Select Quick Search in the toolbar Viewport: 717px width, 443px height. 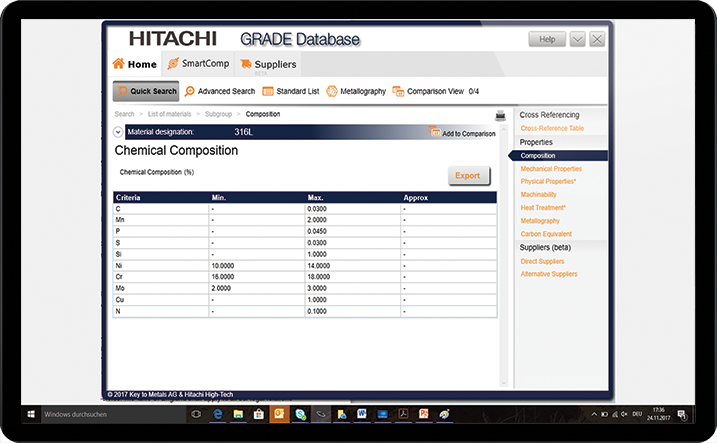[x=146, y=91]
